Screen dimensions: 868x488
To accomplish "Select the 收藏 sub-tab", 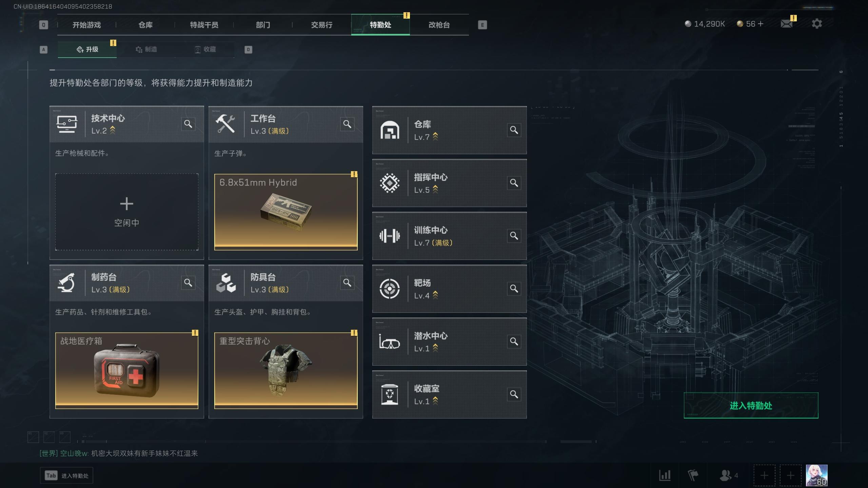I will click(x=205, y=49).
